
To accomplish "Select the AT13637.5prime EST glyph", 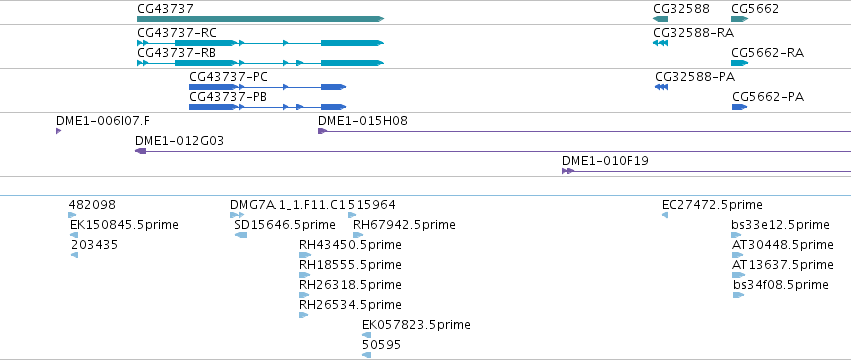I will 739,275.
